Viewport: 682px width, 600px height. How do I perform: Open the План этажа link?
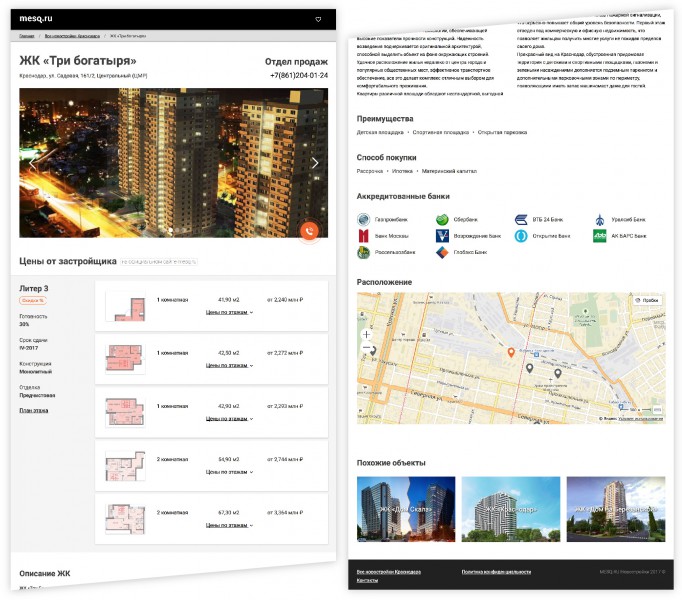pyautogui.click(x=33, y=410)
